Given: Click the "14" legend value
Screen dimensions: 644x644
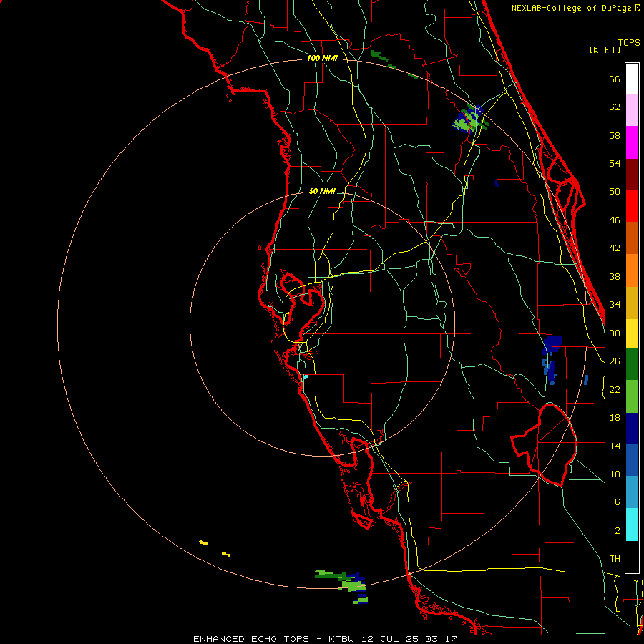Looking at the screenshot, I should tap(615, 446).
